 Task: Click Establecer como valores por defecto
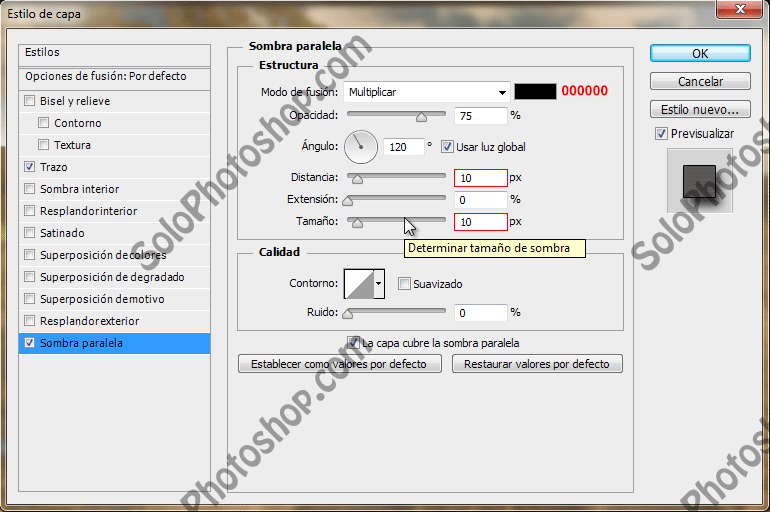[339, 364]
